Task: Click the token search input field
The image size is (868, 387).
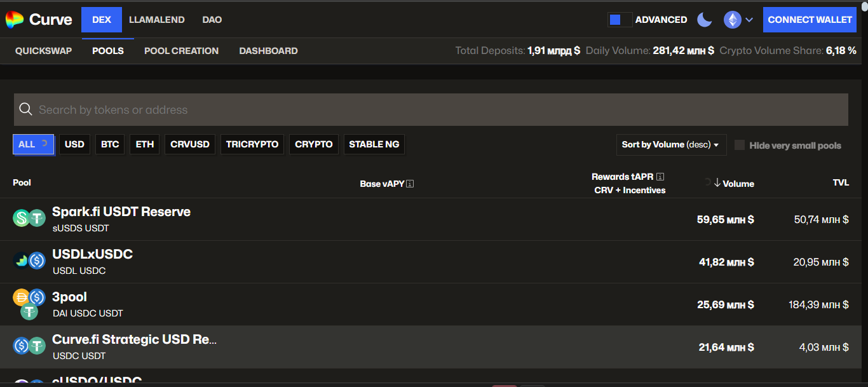Action: click(x=431, y=110)
